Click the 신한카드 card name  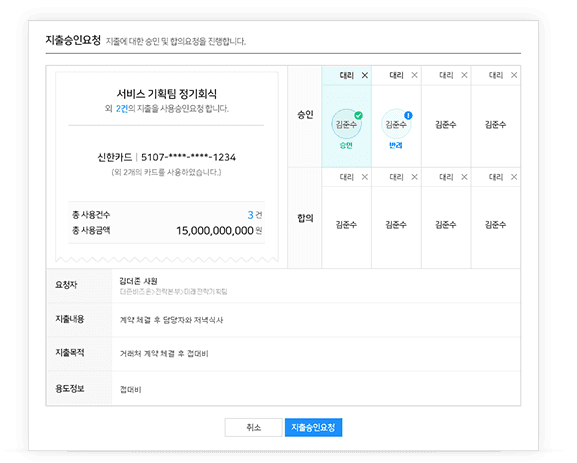pos(114,158)
